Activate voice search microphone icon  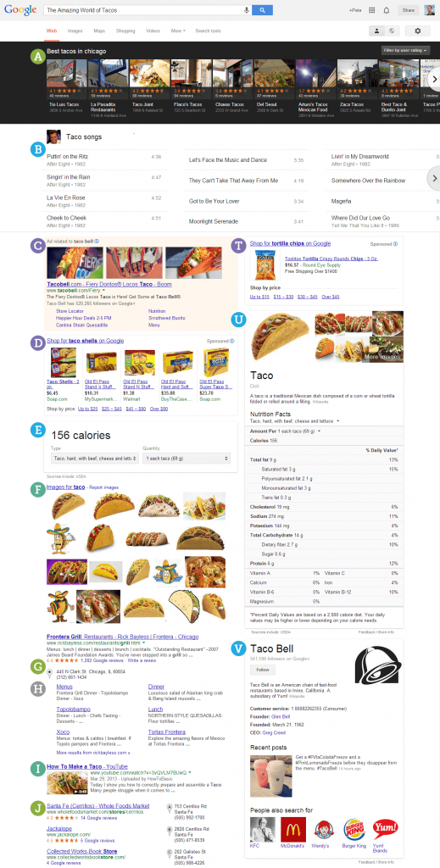tap(247, 10)
